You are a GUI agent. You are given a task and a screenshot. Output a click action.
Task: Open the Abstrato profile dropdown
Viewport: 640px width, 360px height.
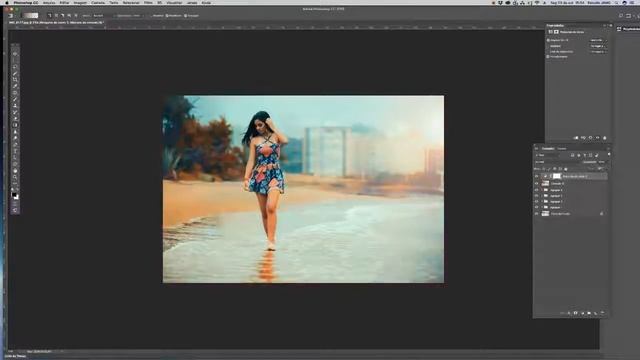tap(598, 46)
